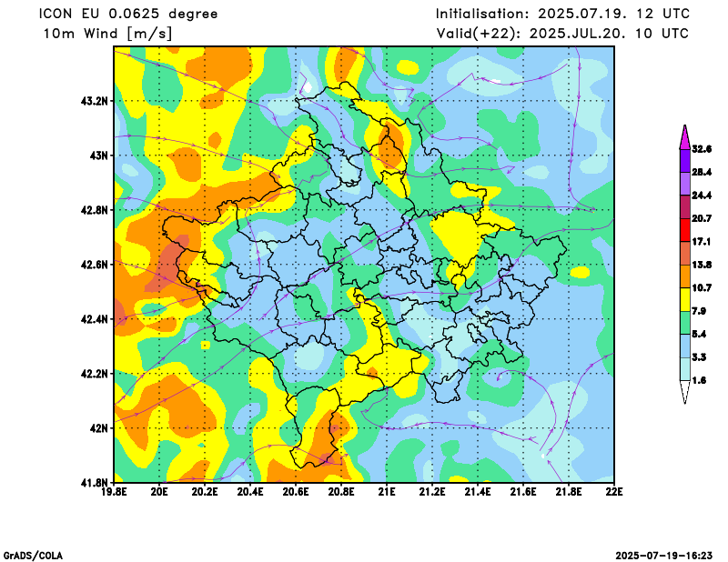Click the 21.2E longitude label
The image size is (728, 562).
[432, 491]
